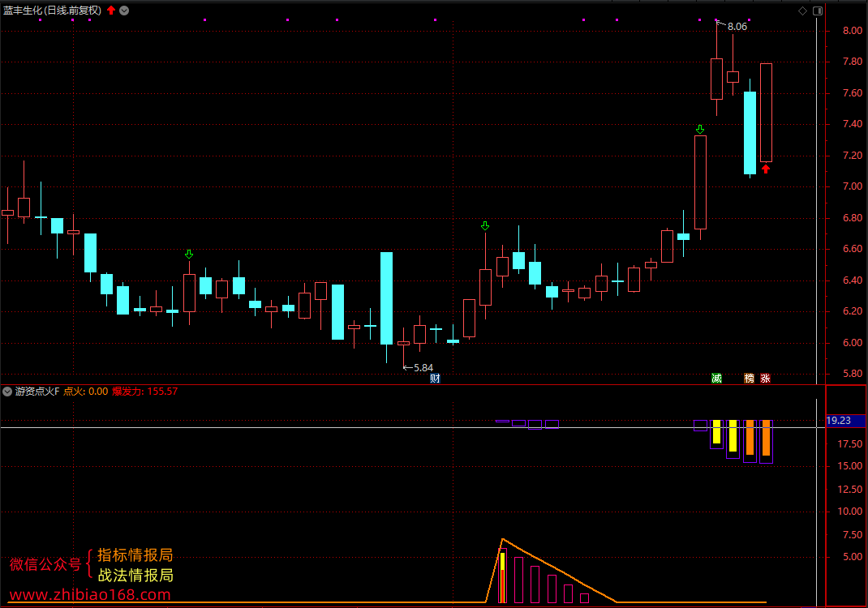Screen dimensions: 868x608
Task: Click the red 涨 marker at the chart bottom
Action: pyautogui.click(x=765, y=379)
